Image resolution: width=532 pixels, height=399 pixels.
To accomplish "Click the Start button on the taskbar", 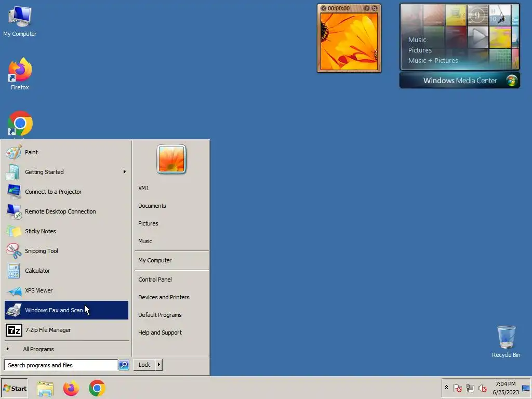I will (14, 389).
